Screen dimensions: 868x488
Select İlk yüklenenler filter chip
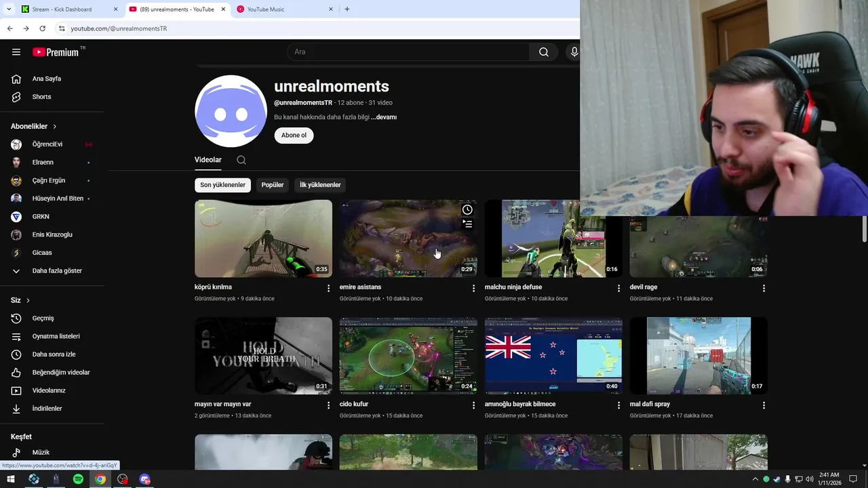tap(320, 185)
